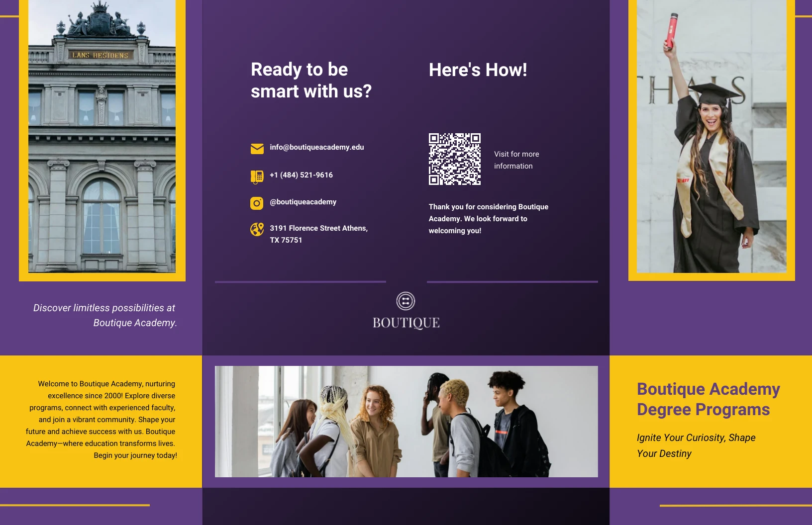Select the divider line under contact section

pos(300,282)
